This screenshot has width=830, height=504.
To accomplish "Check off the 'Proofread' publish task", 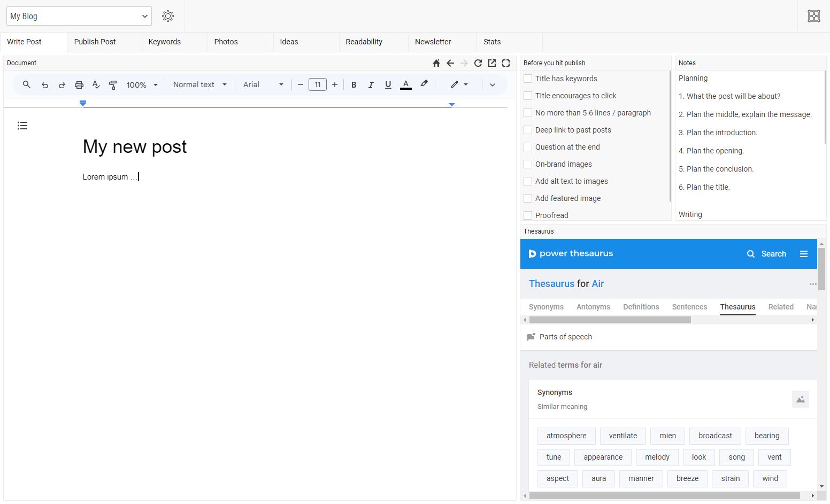I will tap(527, 215).
